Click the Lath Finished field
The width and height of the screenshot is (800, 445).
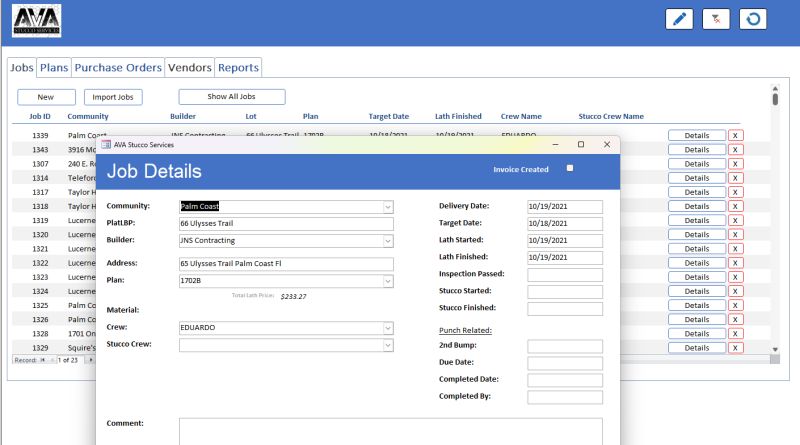click(x=565, y=258)
